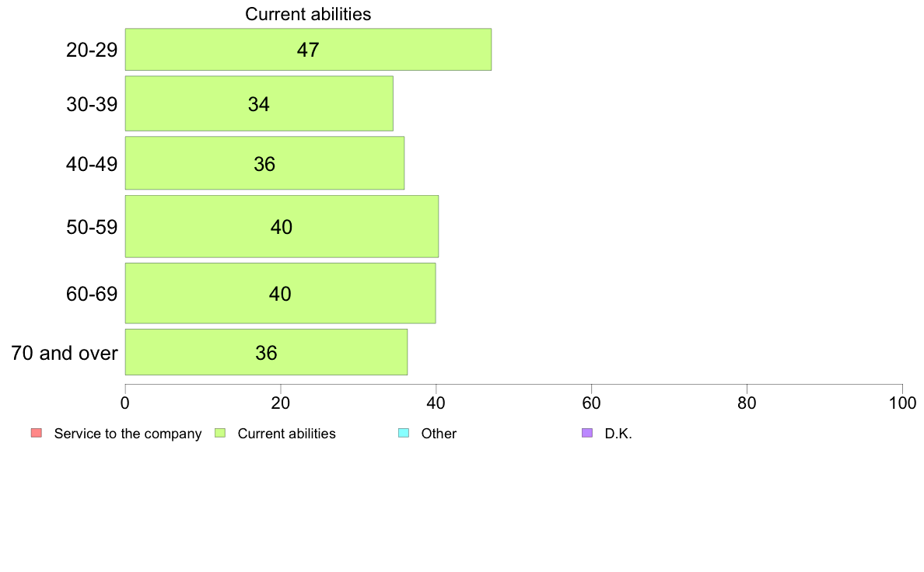Click the 50-59 age group label
Viewport: 924px width, 572px height.
[92, 227]
